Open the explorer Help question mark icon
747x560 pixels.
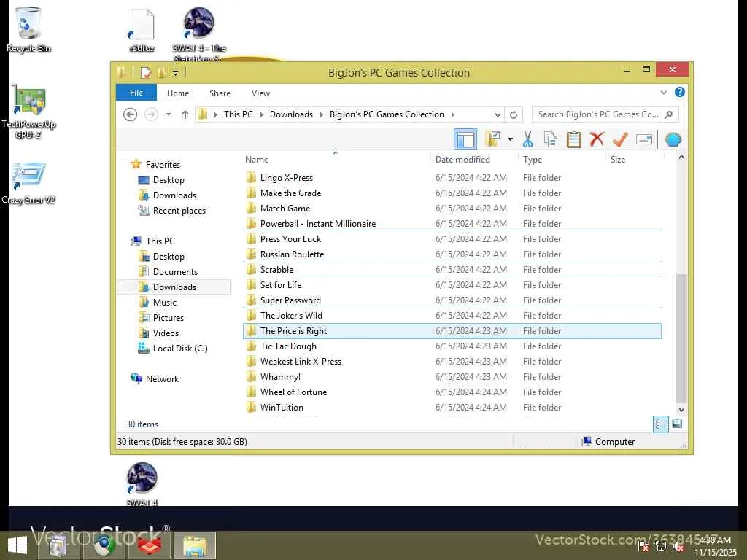tap(680, 92)
